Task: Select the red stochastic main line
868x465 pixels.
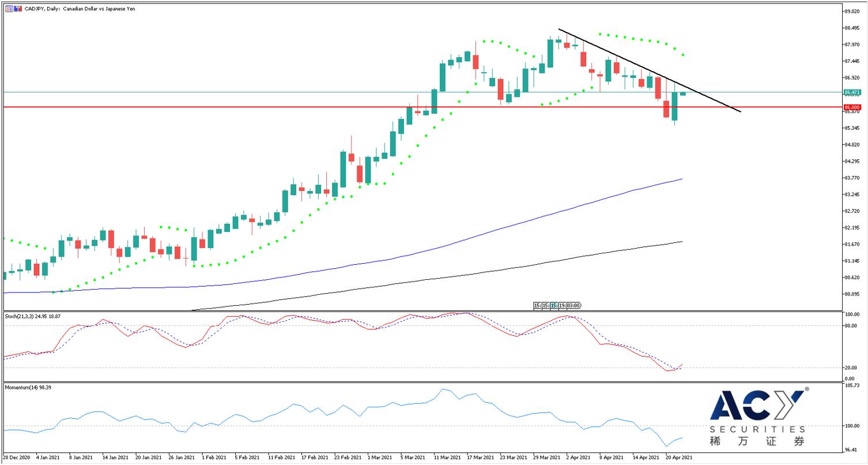Action: click(x=599, y=344)
